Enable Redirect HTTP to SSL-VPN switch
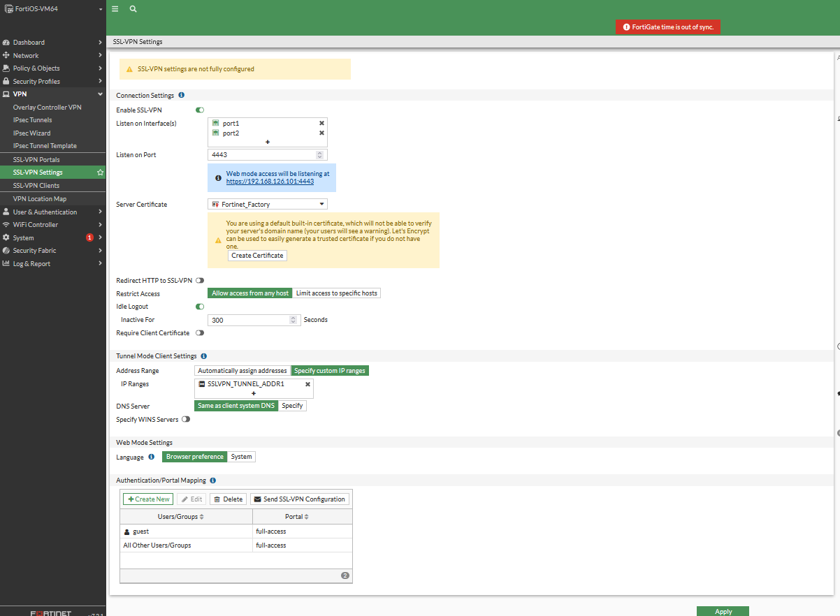This screenshot has width=840, height=616. [200, 280]
